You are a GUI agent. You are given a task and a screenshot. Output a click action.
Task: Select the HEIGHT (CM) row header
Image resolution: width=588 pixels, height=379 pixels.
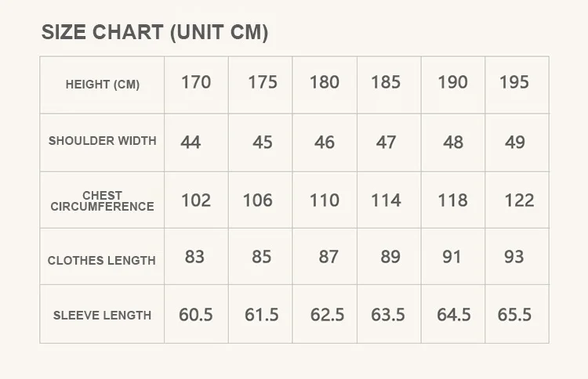103,85
